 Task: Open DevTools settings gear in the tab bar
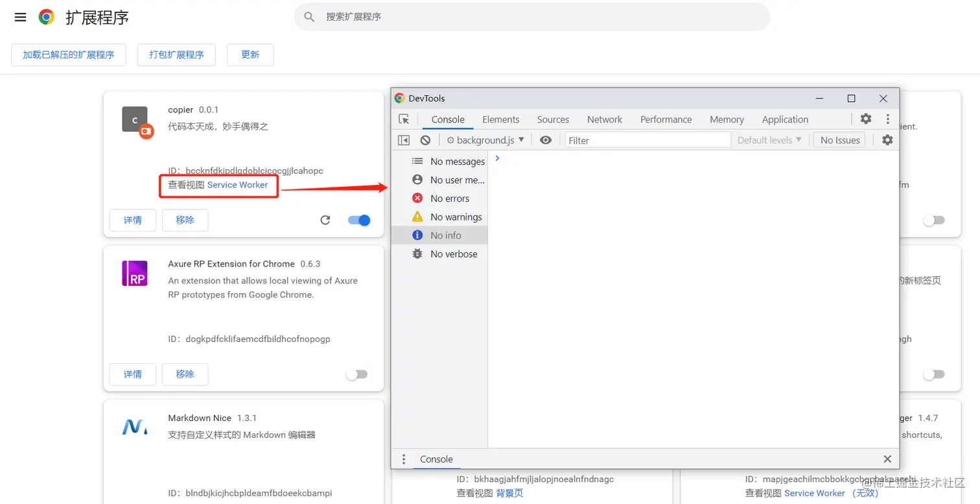tap(866, 119)
